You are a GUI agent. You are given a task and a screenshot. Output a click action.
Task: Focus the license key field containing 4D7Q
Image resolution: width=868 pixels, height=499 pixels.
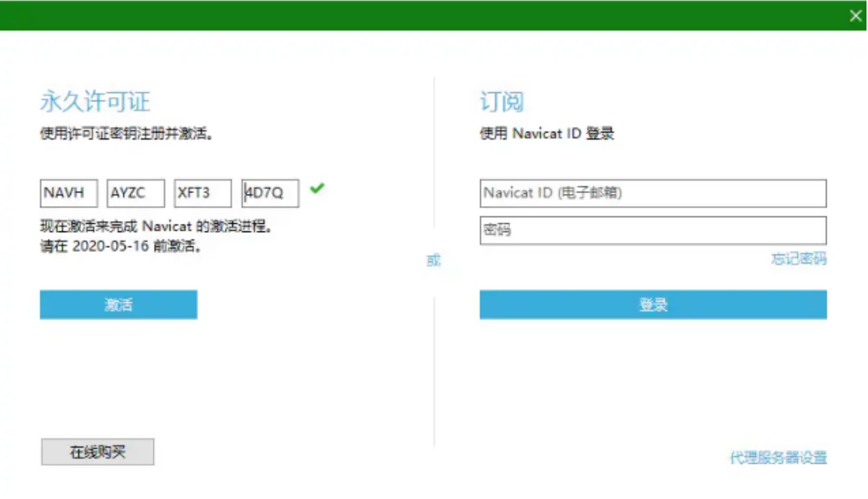[x=270, y=193]
